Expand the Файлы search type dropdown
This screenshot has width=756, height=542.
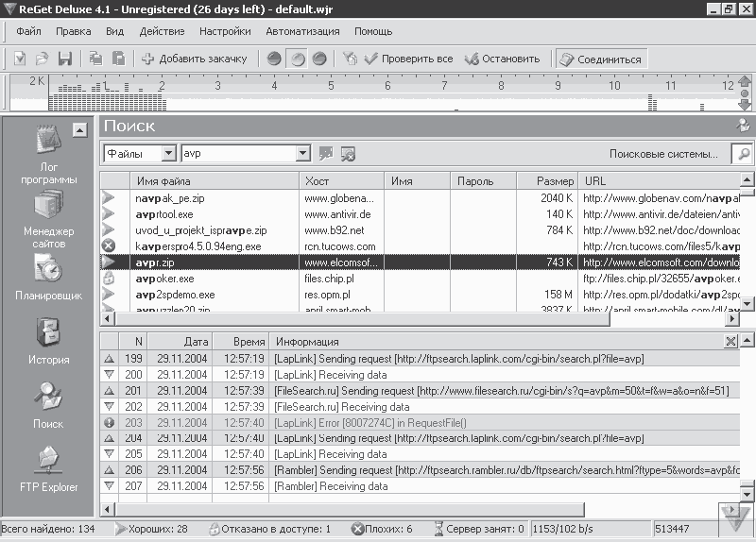point(168,154)
